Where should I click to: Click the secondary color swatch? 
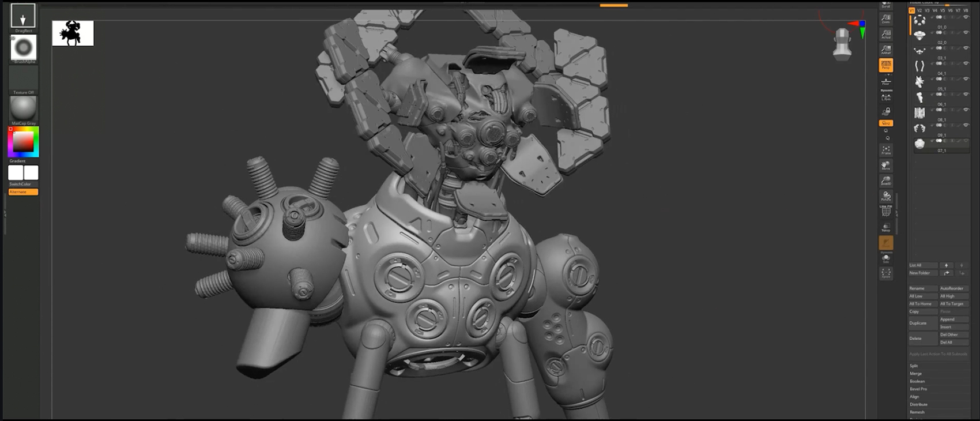(x=31, y=173)
